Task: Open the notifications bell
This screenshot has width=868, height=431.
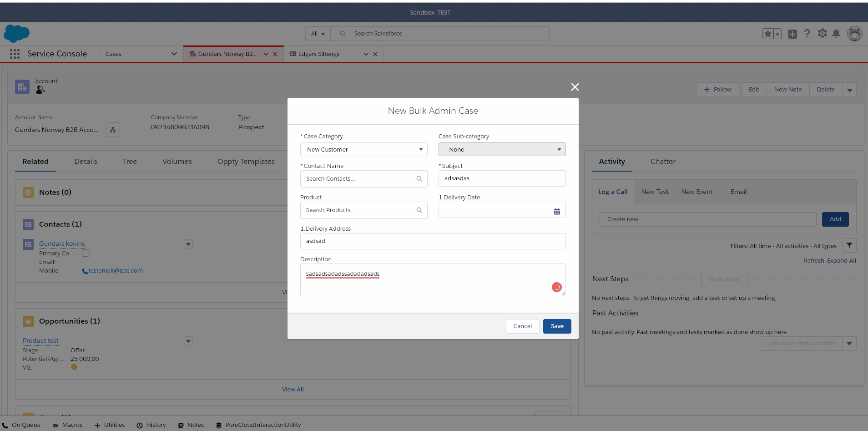Action: 837,33
